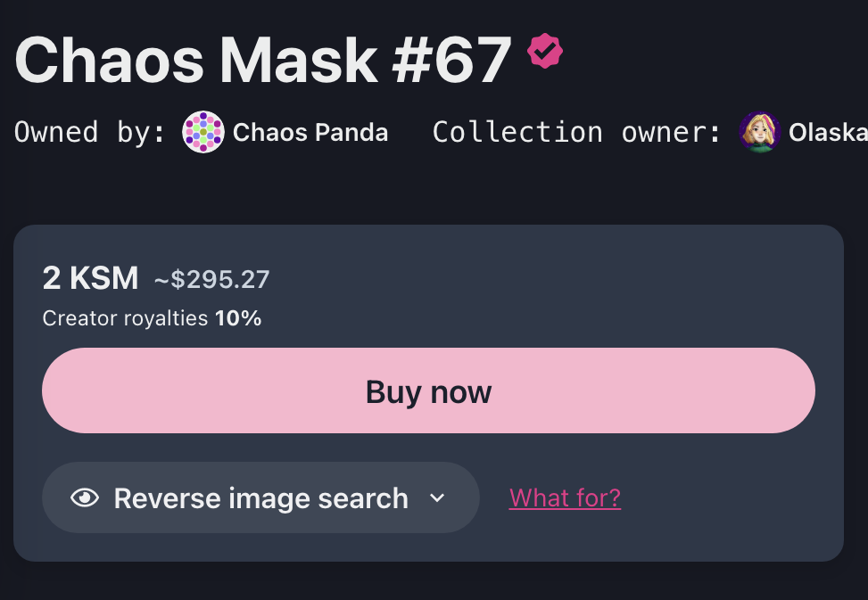868x600 pixels.
Task: Select the Chaos Mask #67 title
Action: point(263,60)
